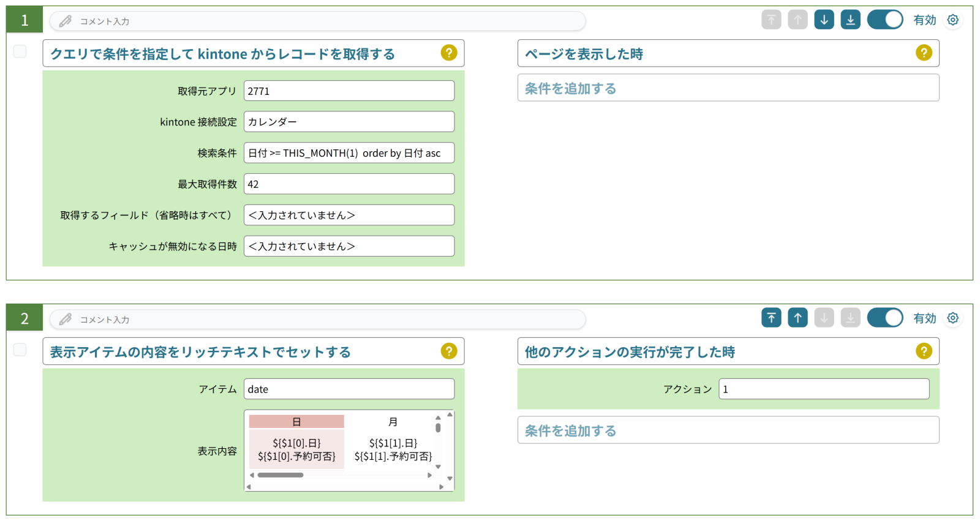Move rule 1 to the bottom
980x521 pixels.
[x=850, y=20]
